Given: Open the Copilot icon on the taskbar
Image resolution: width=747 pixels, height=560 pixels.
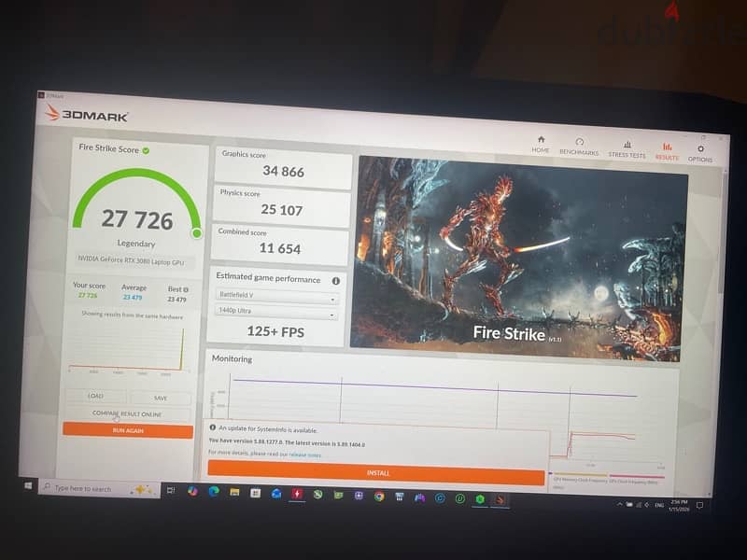Looking at the screenshot, I should coord(192,491).
